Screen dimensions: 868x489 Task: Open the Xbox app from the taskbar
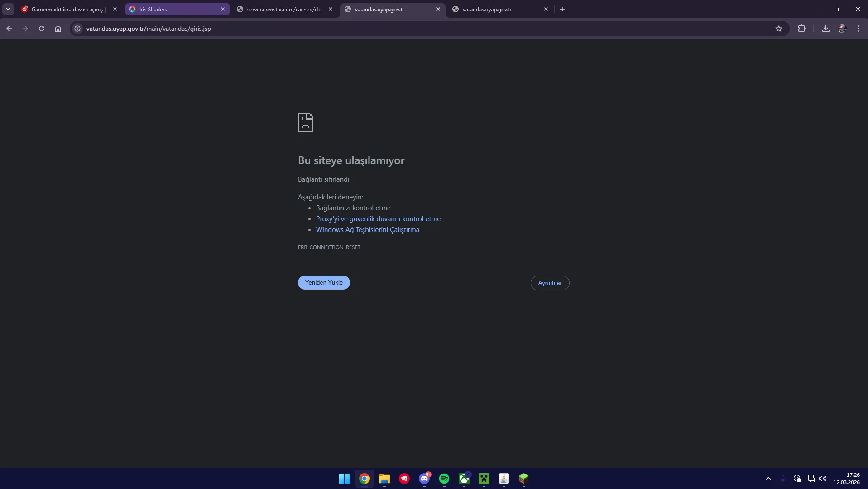click(464, 479)
